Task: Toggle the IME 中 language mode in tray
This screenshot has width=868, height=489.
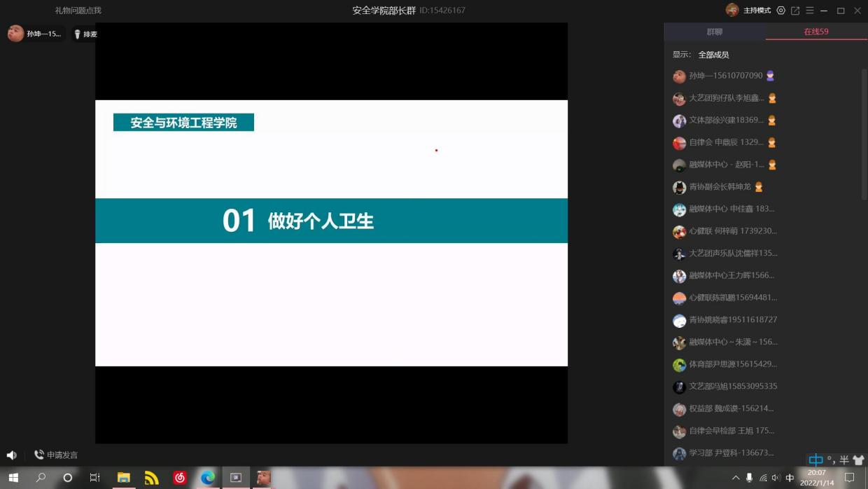Action: tap(790, 478)
